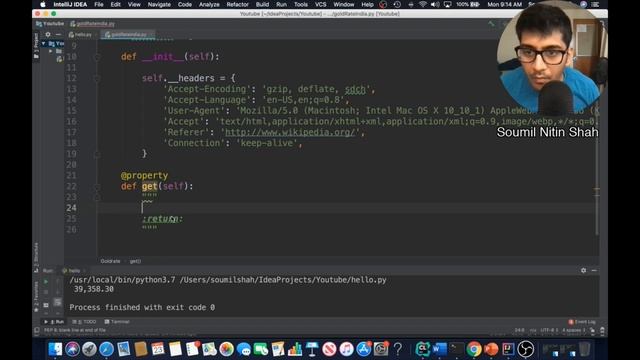Open Numbers from the Dock
The height and width of the screenshot is (360, 640).
tap(295, 349)
